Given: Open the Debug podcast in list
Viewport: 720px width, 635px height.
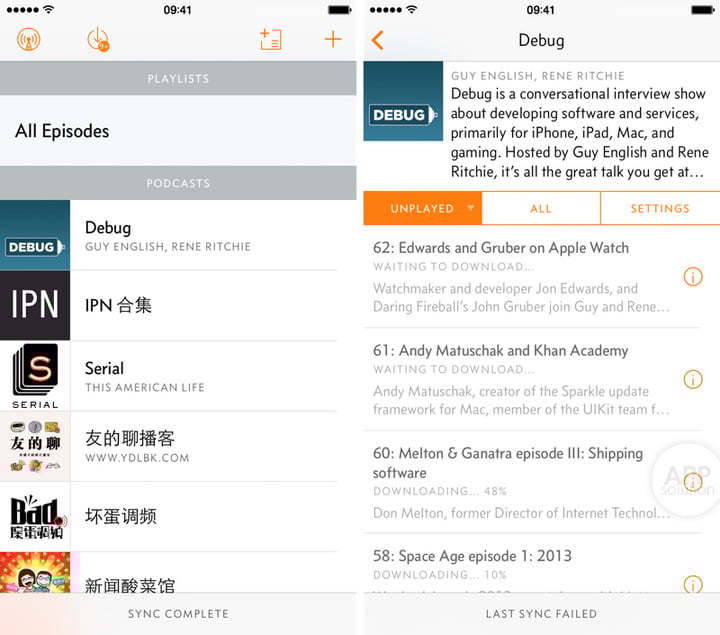Looking at the screenshot, I should [178, 236].
